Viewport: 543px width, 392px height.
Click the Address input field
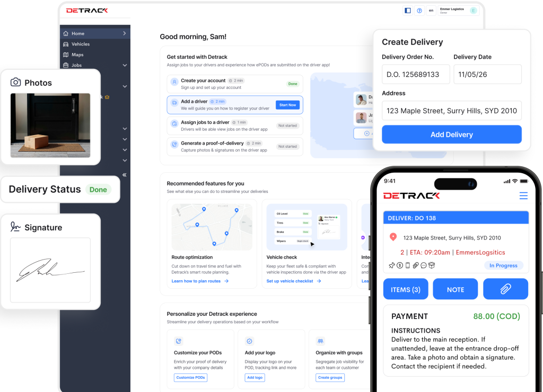tap(452, 111)
